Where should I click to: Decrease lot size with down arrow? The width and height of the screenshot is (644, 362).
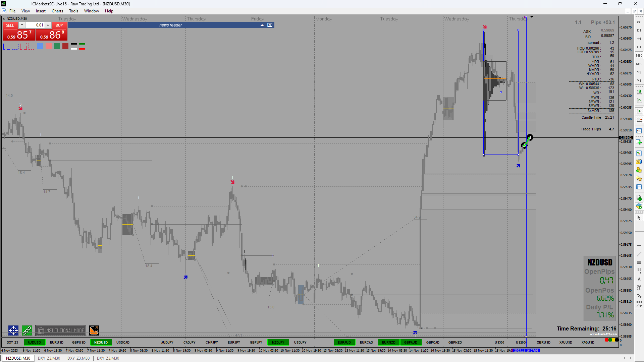tap(22, 25)
